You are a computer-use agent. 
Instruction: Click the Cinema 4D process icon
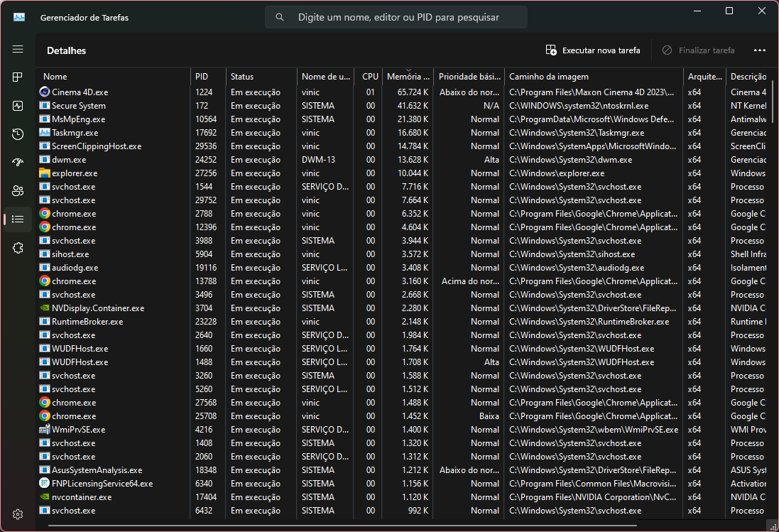(45, 92)
